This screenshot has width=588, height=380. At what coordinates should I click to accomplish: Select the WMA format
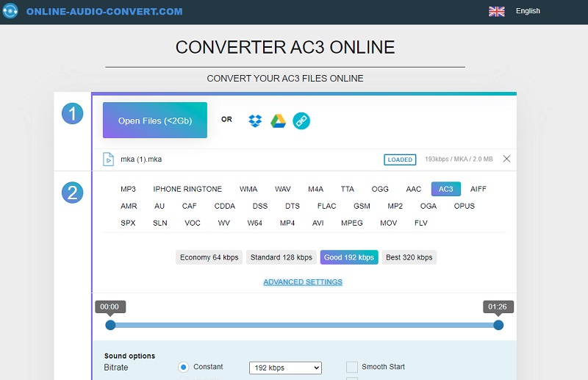point(248,189)
